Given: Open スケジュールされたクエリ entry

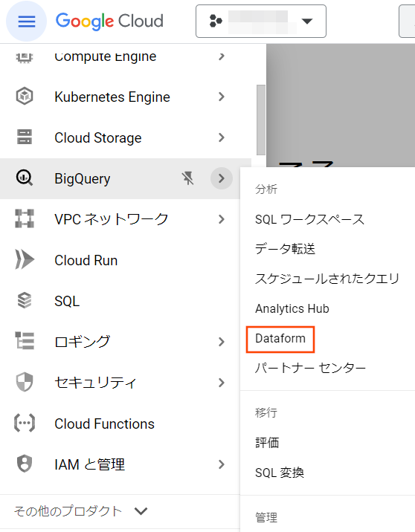Looking at the screenshot, I should pyautogui.click(x=327, y=279).
